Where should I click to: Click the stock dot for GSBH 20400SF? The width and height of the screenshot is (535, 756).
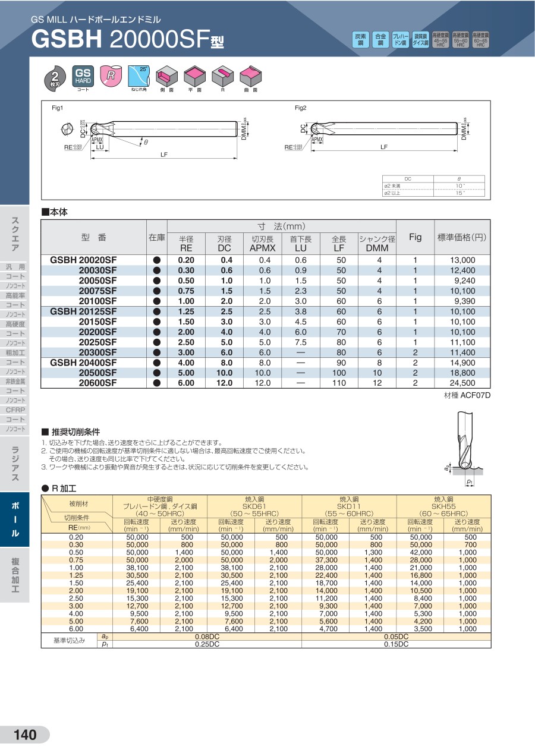point(157,363)
